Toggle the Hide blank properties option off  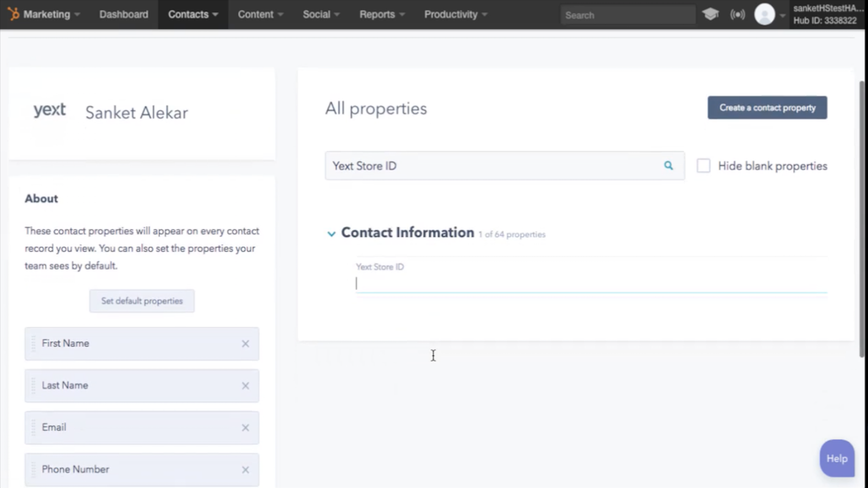tap(704, 166)
